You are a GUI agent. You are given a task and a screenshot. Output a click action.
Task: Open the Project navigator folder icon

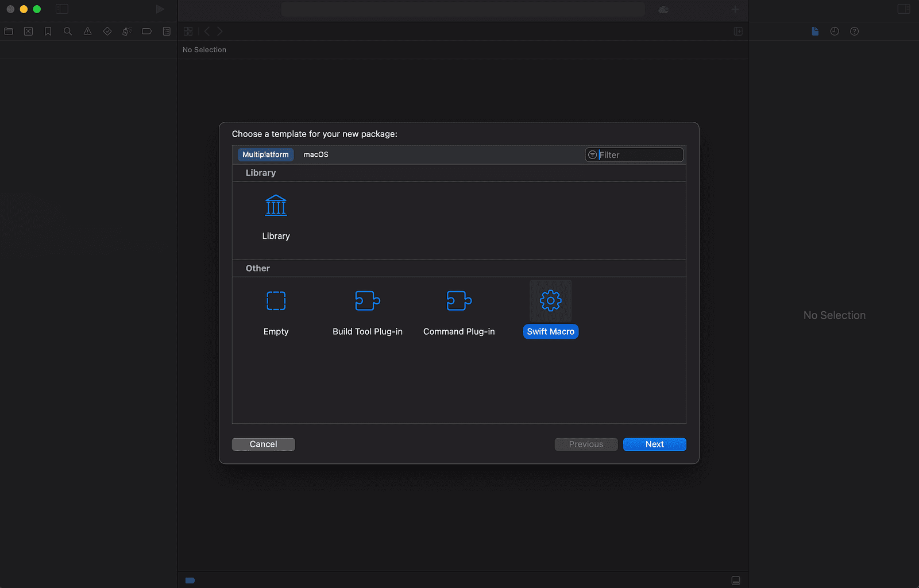click(x=8, y=31)
